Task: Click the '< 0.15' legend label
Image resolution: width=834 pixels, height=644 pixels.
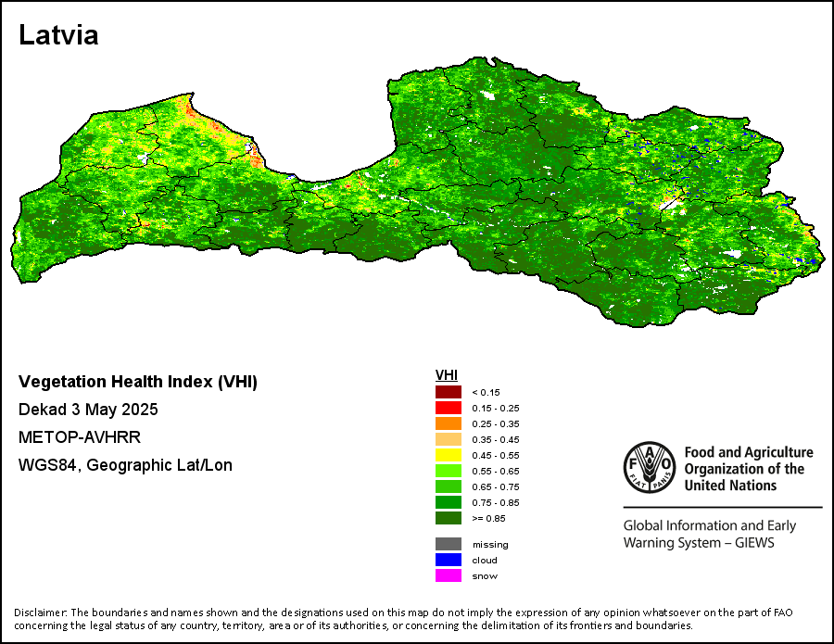Action: pyautogui.click(x=486, y=393)
